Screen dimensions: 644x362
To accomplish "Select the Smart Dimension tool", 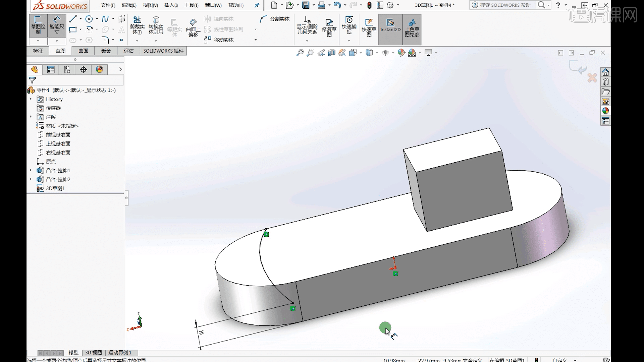I will point(57,25).
